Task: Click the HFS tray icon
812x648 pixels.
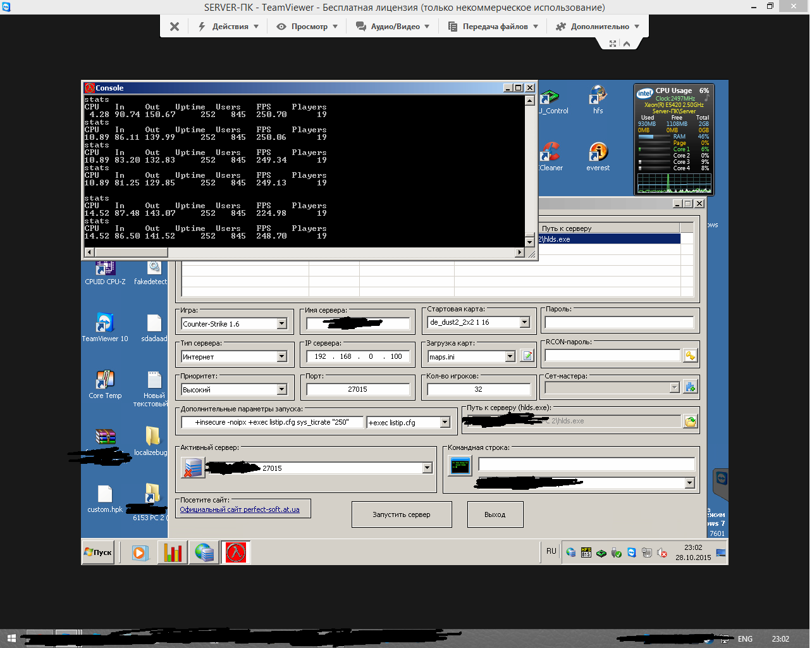Action: (586, 552)
